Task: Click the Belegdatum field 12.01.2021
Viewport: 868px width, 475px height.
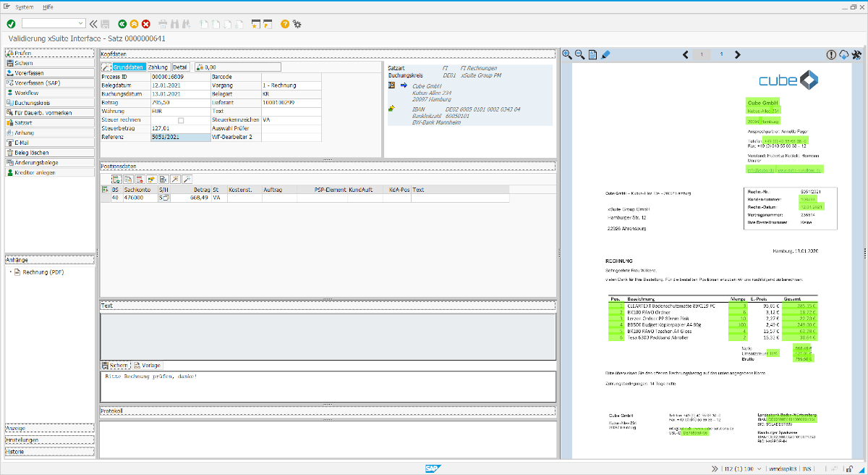Action: coord(179,85)
